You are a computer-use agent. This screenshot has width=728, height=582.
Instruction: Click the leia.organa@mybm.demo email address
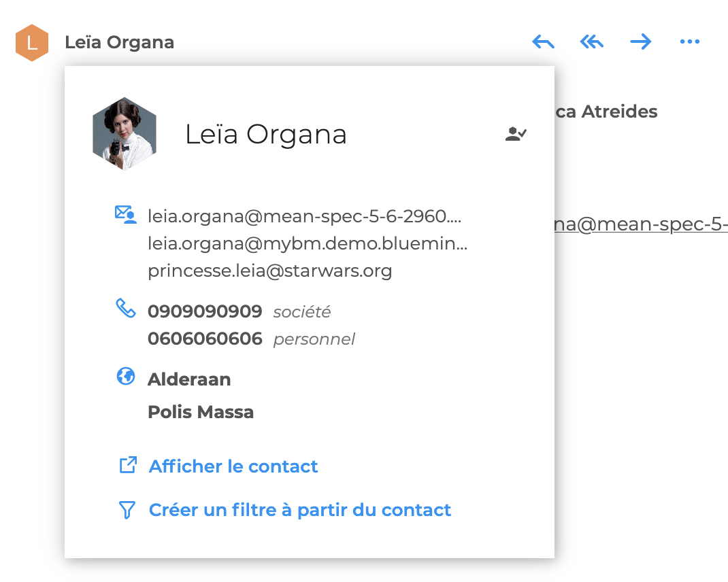[x=308, y=243]
